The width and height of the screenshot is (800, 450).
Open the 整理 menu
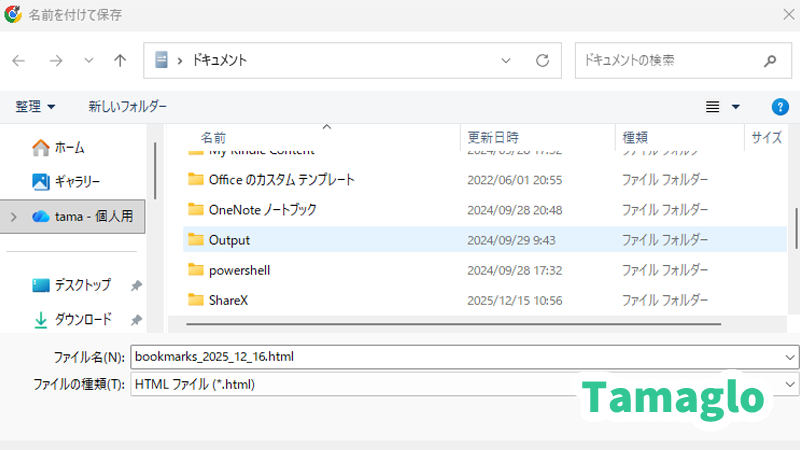click(x=36, y=106)
